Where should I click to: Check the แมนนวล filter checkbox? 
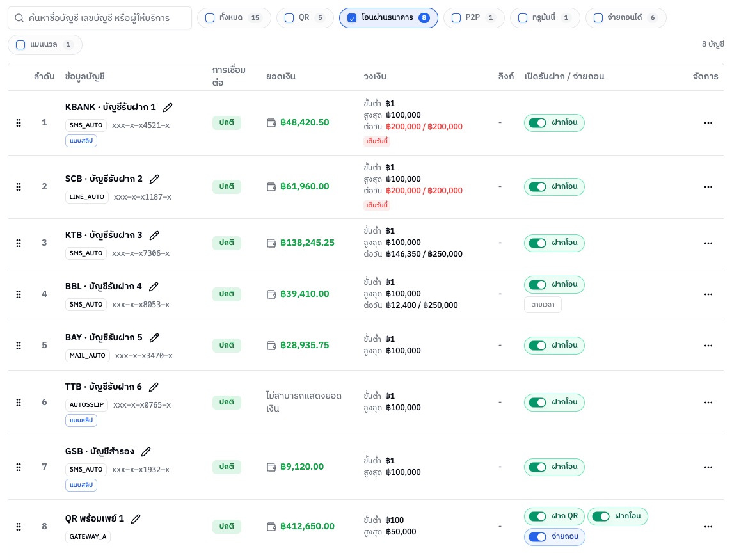pyautogui.click(x=20, y=45)
